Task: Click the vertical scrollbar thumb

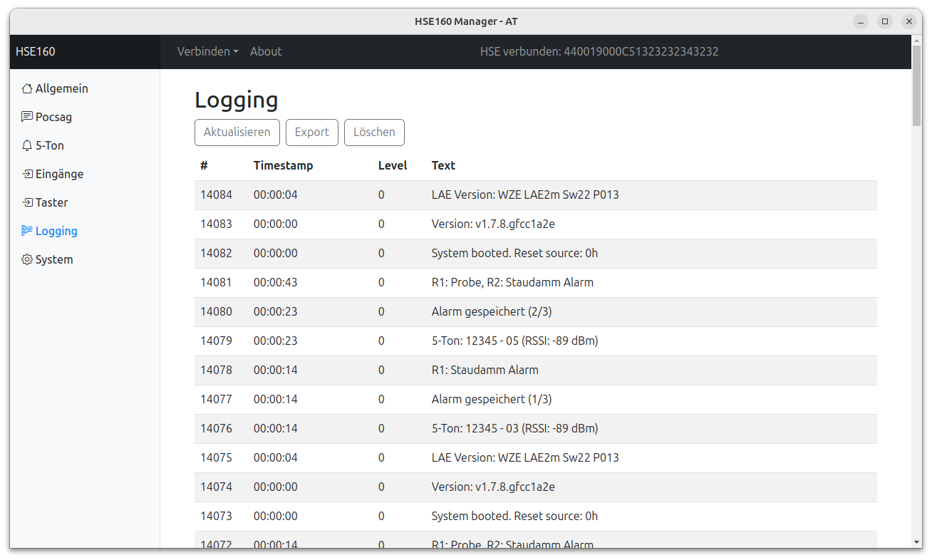Action: point(916,85)
